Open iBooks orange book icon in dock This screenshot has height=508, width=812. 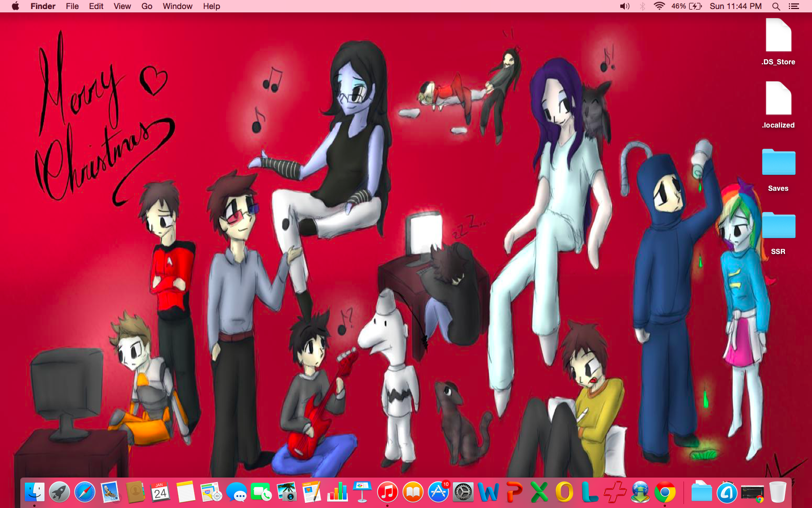(413, 492)
